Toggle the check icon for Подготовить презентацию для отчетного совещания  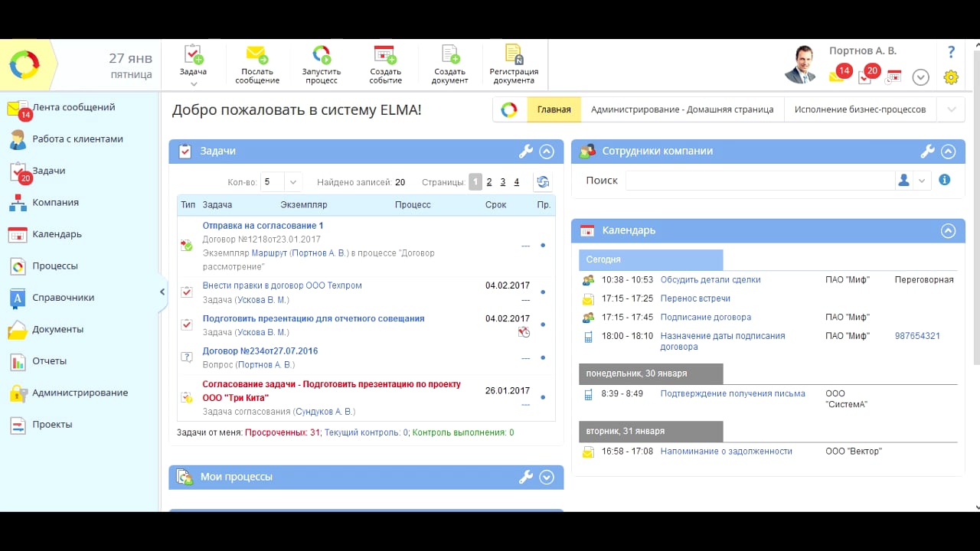click(186, 324)
